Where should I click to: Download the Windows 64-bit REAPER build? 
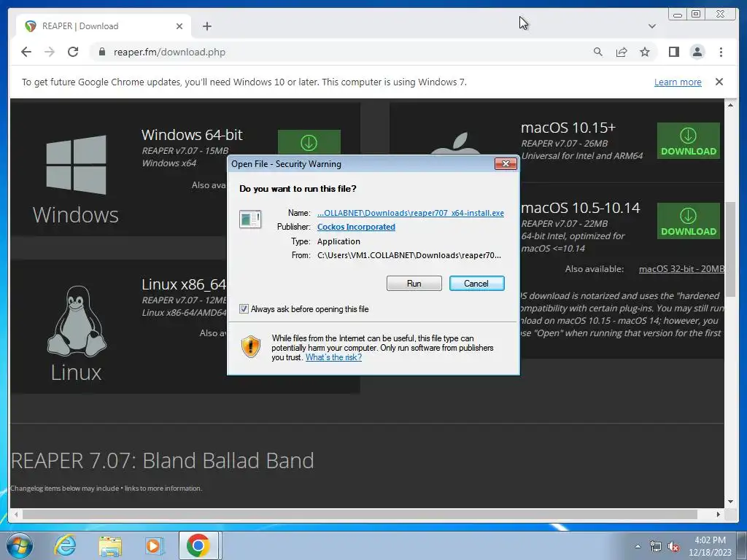tap(309, 142)
